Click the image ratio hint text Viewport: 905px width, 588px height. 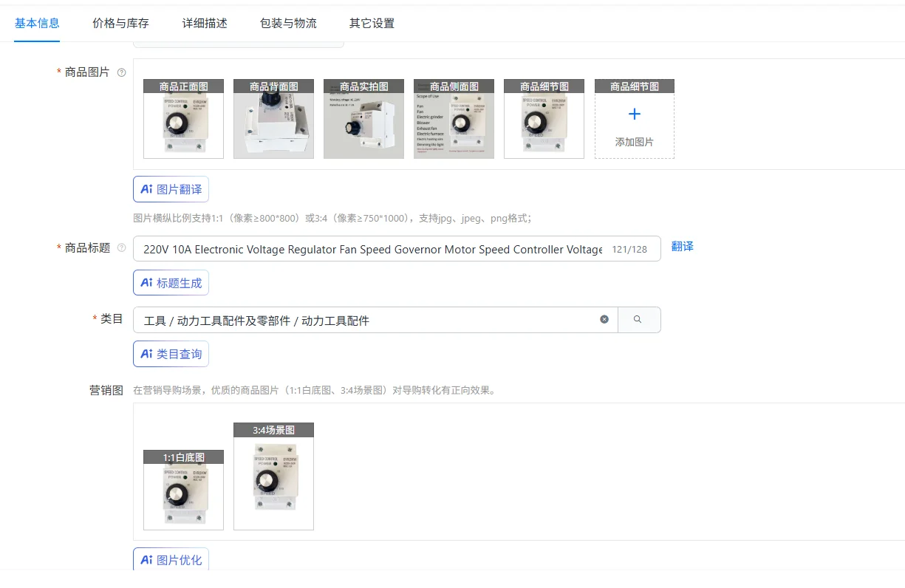[x=332, y=218]
